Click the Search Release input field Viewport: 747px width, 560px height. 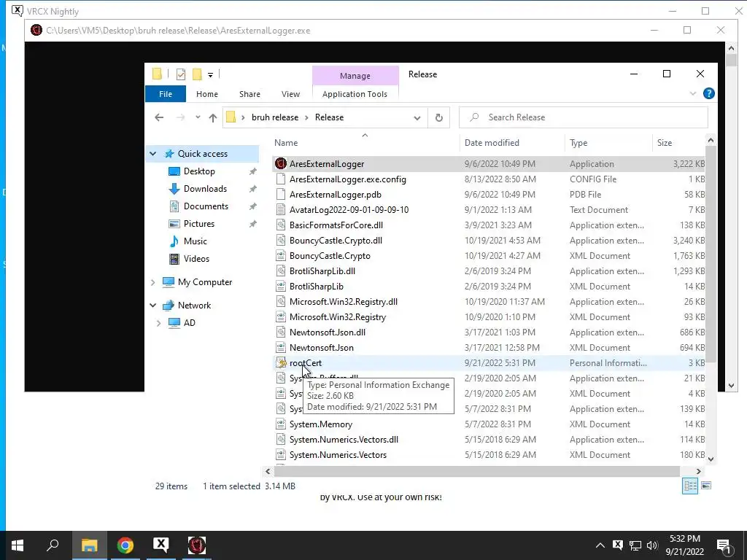(584, 117)
